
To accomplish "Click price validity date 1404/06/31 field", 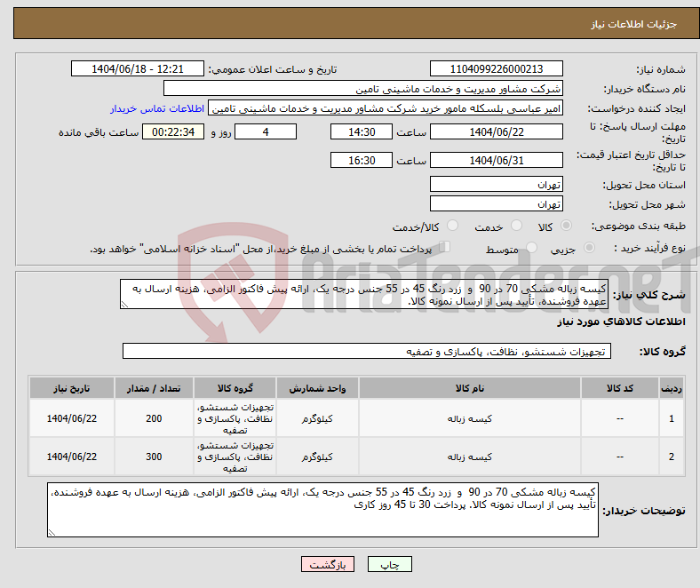I will coord(497,160).
